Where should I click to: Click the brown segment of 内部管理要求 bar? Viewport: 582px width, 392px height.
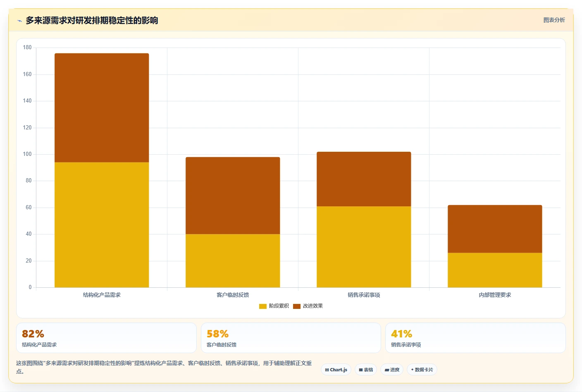tap(495, 229)
